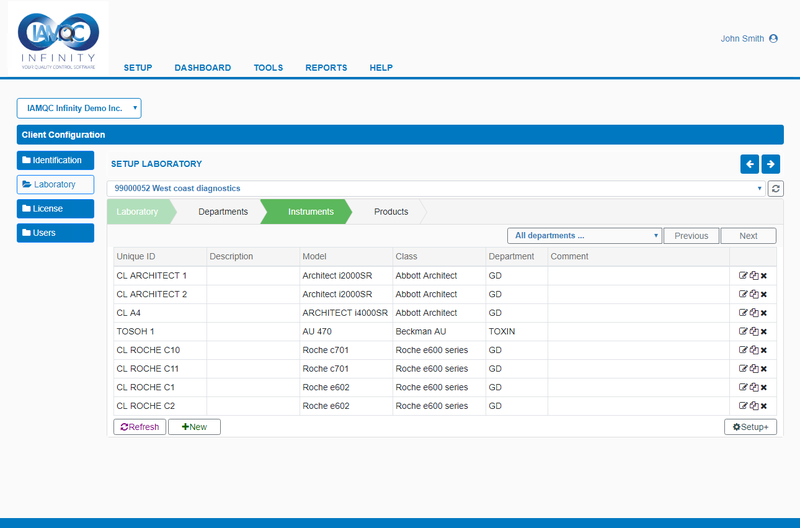
Task: Expand the West coast diagnostics laboratory selector
Action: 436,188
